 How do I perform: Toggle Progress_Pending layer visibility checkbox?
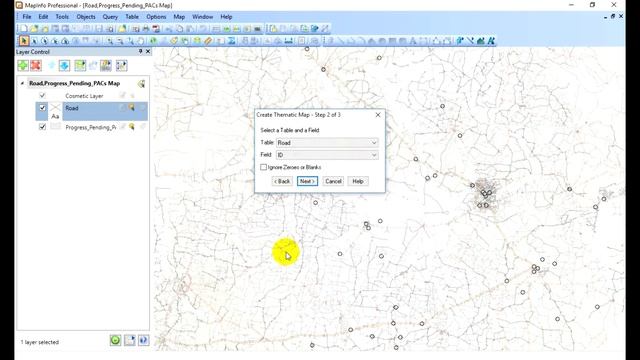click(x=42, y=127)
